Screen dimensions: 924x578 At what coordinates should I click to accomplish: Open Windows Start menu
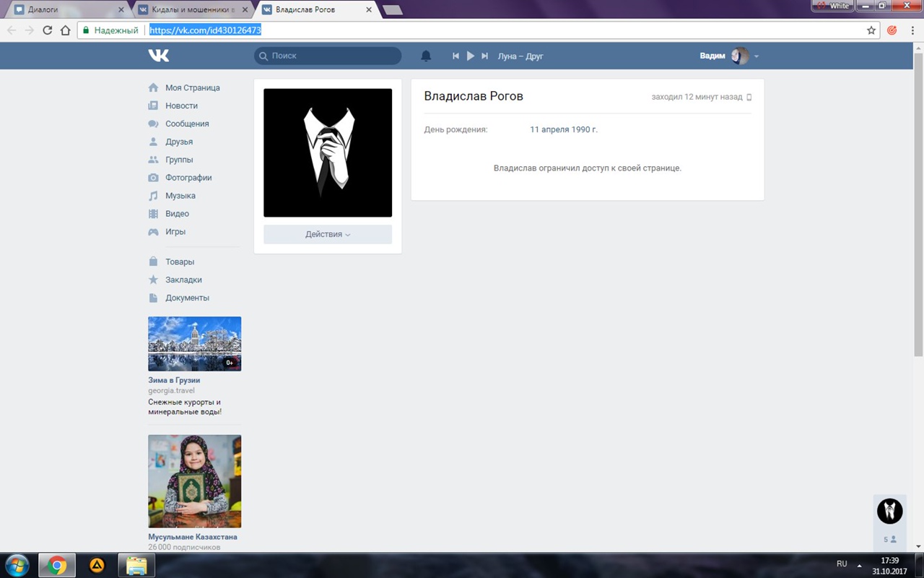pos(17,564)
